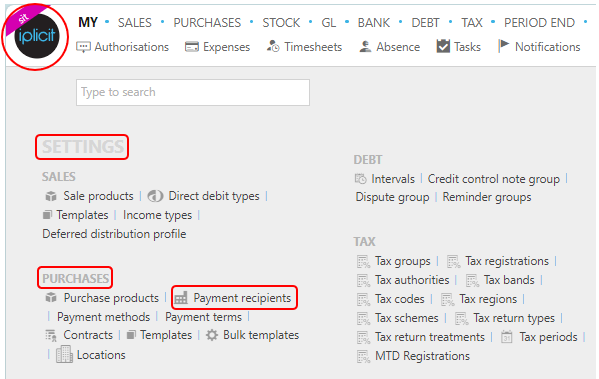Open Income types
599x379 pixels.
tap(157, 215)
